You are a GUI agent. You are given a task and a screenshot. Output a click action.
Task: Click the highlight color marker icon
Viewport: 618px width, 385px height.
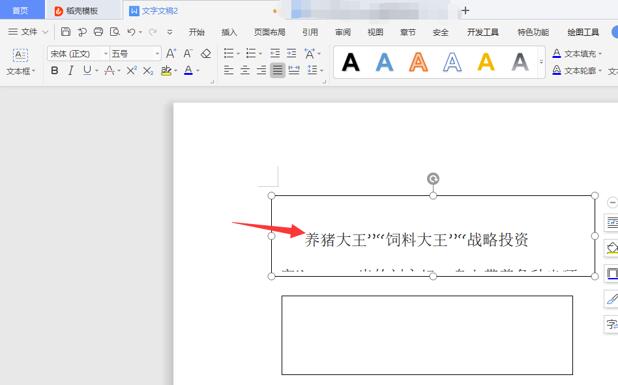point(166,71)
